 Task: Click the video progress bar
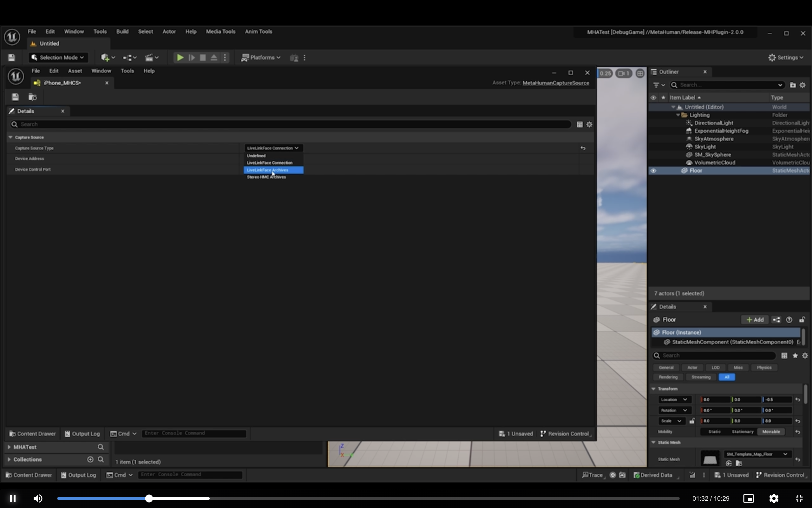(x=368, y=498)
